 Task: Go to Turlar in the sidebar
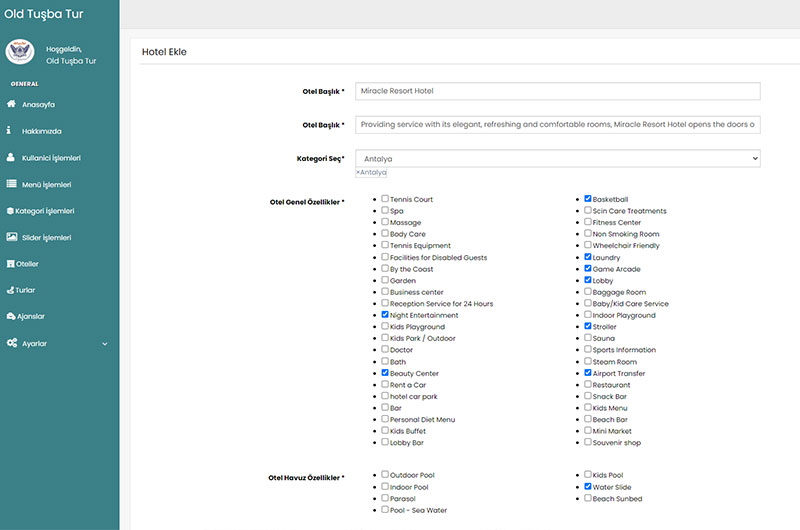25,290
